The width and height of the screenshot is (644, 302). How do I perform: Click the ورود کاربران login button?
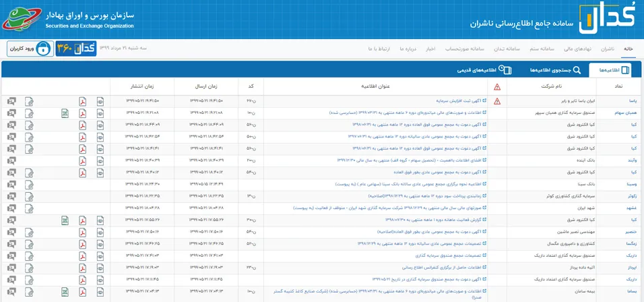tap(30, 49)
